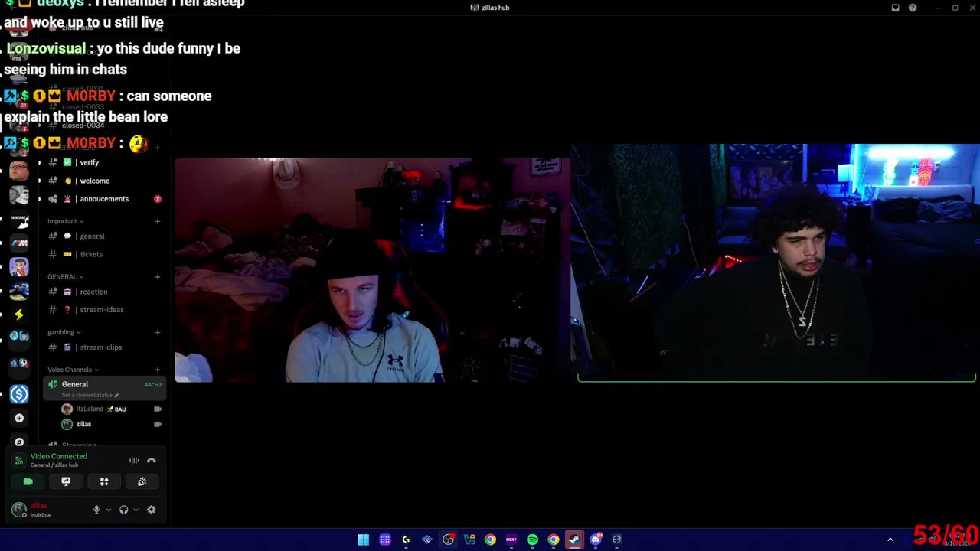Click the Video Connected status text
This screenshot has width=980, height=551.
59,456
